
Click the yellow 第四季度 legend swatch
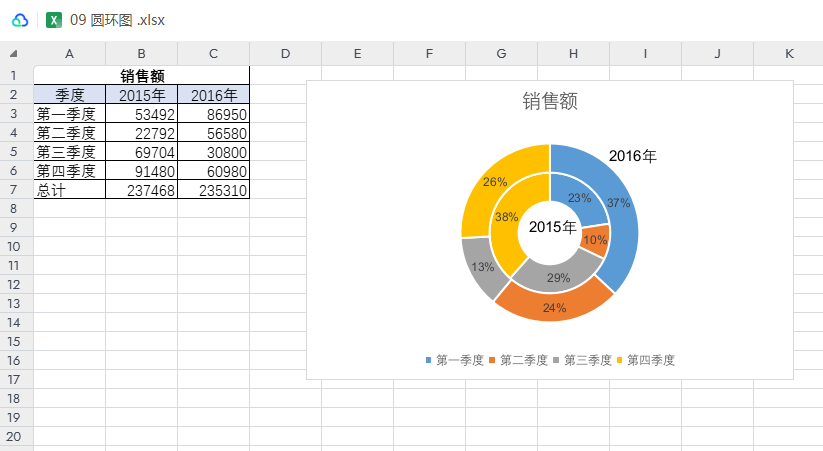[619, 360]
